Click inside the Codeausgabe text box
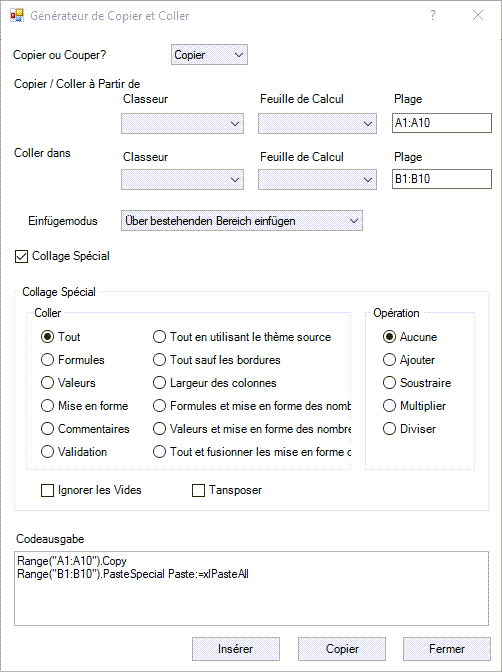This screenshot has width=502, height=672. click(251, 588)
